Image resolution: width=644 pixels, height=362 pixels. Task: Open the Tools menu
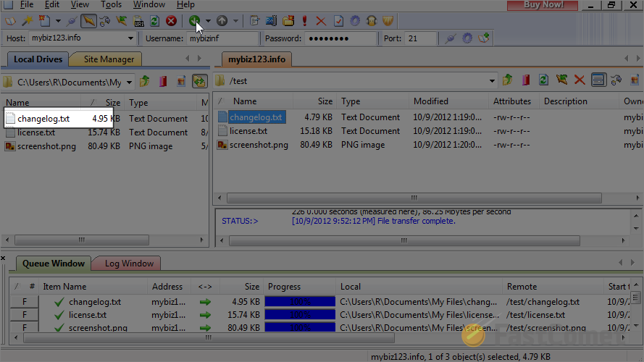(111, 4)
